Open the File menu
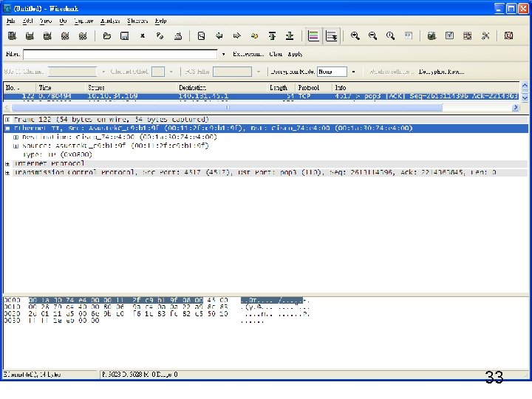Image resolution: width=532 pixels, height=399 pixels. (x=11, y=21)
